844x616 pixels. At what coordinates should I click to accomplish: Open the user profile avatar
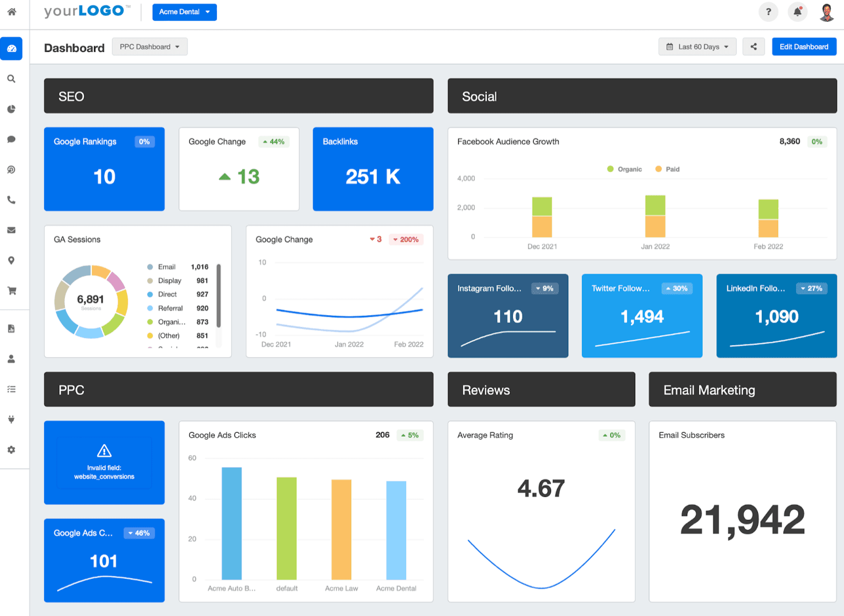(827, 12)
